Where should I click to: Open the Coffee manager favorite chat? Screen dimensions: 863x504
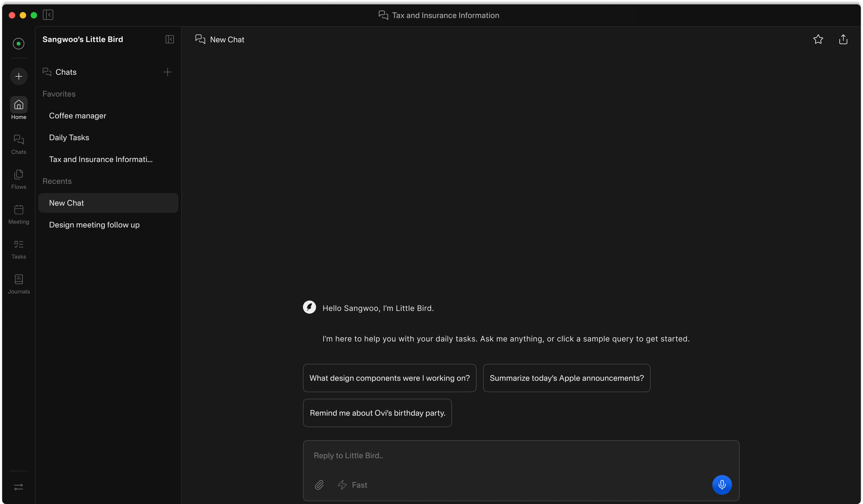(x=78, y=116)
